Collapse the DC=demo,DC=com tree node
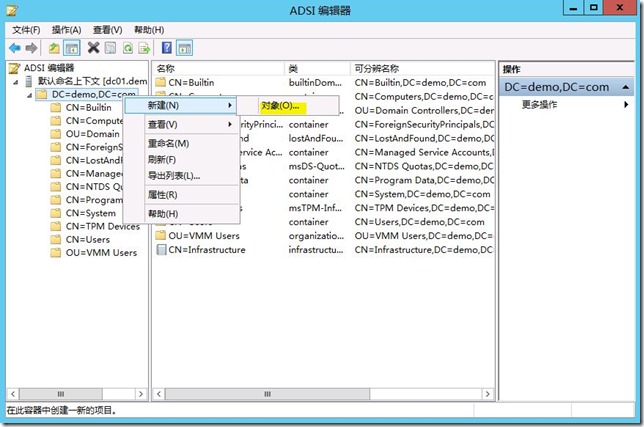The height and width of the screenshot is (427, 644). tap(30, 95)
